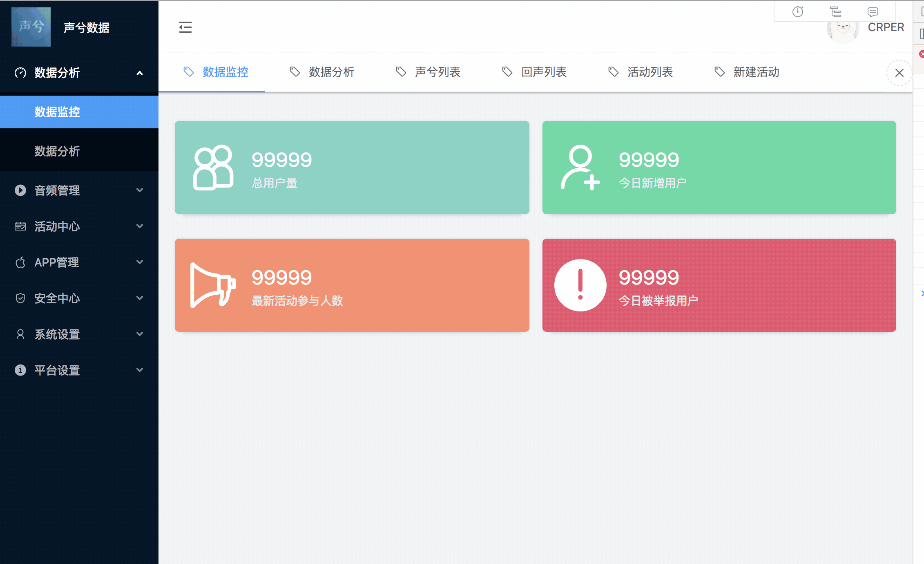Image resolution: width=924 pixels, height=564 pixels.
Task: Click the tree structure icon at top
Action: (x=835, y=12)
